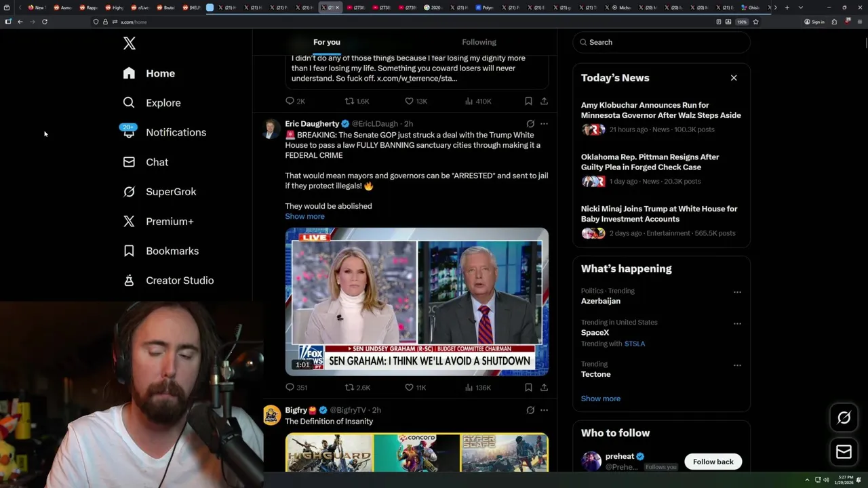
Task: Open Grok explain on Eric Daugherty post
Action: (530, 124)
